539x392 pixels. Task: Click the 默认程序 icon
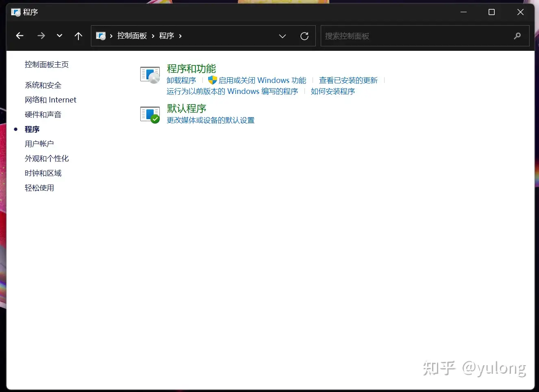150,115
